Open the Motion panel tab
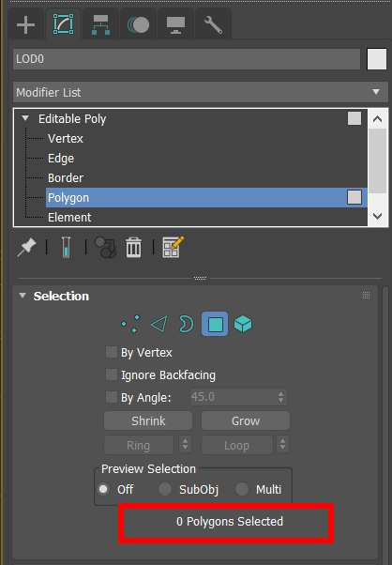This screenshot has height=565, width=392. tap(138, 24)
